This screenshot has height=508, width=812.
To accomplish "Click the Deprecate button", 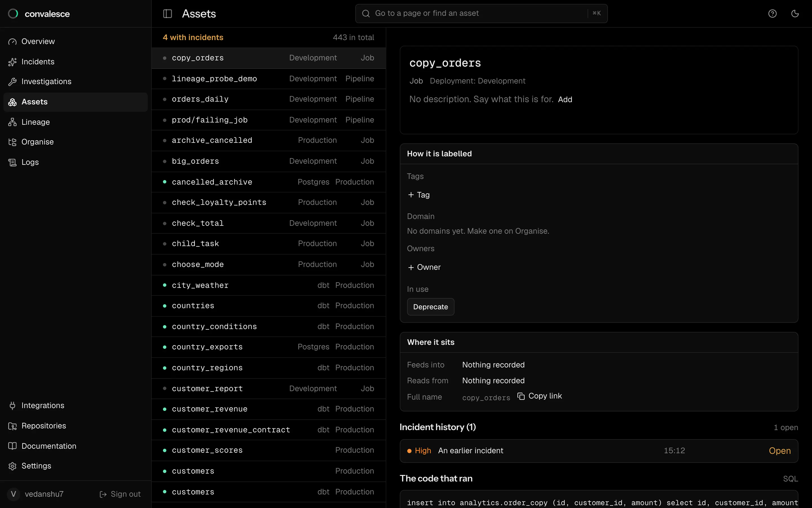I will (431, 307).
